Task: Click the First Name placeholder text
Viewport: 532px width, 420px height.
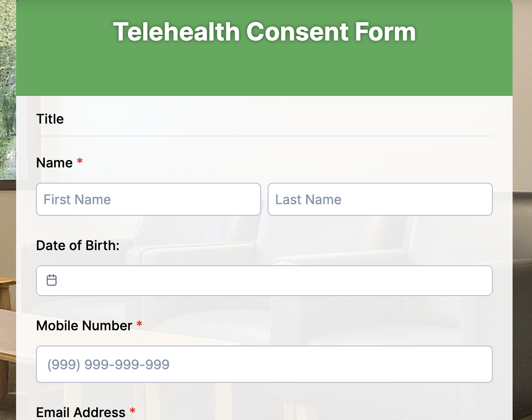Action: point(77,199)
